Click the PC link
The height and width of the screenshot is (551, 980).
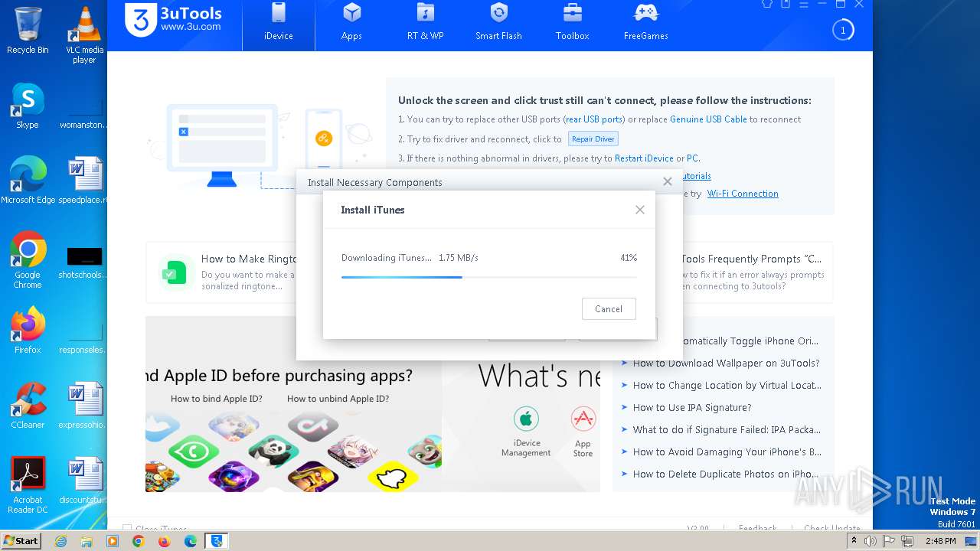point(692,158)
